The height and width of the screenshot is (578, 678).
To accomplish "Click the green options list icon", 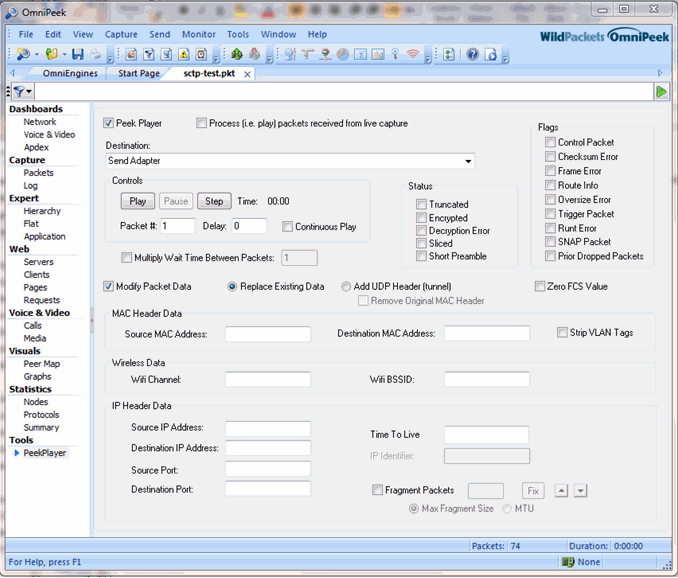I will tap(449, 54).
